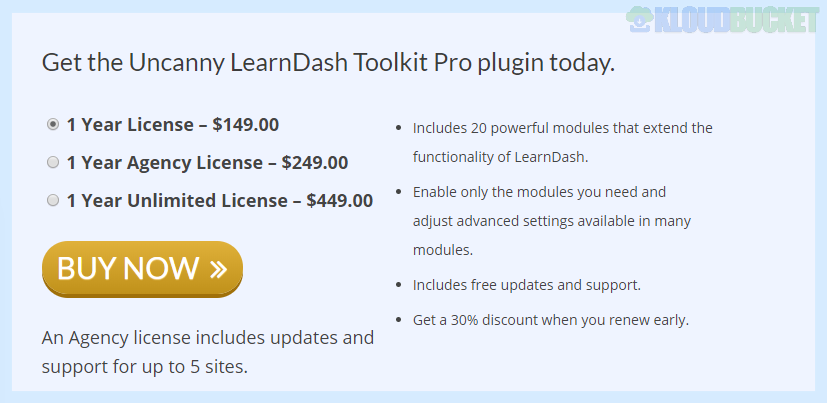
Task: Click the KLOUDBUCKET watermark text
Action: pos(736,21)
